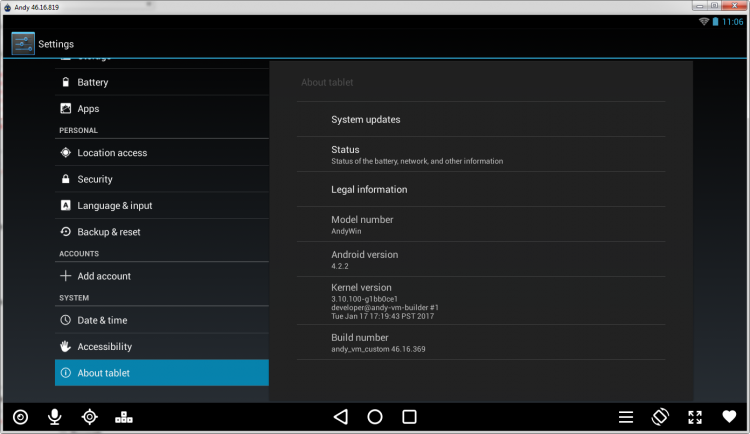This screenshot has height=434, width=750.
Task: Tap the Android version 4.2.2 row
Action: (481, 259)
